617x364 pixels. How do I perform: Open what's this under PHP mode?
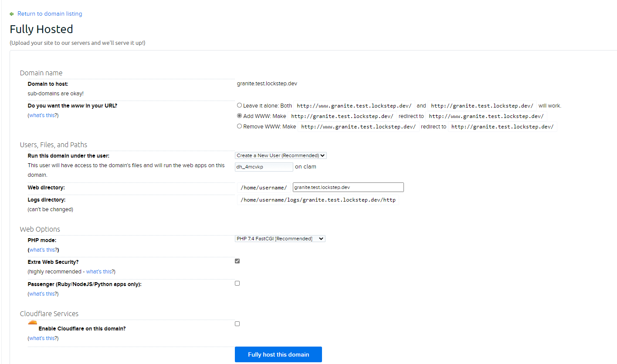pos(42,249)
